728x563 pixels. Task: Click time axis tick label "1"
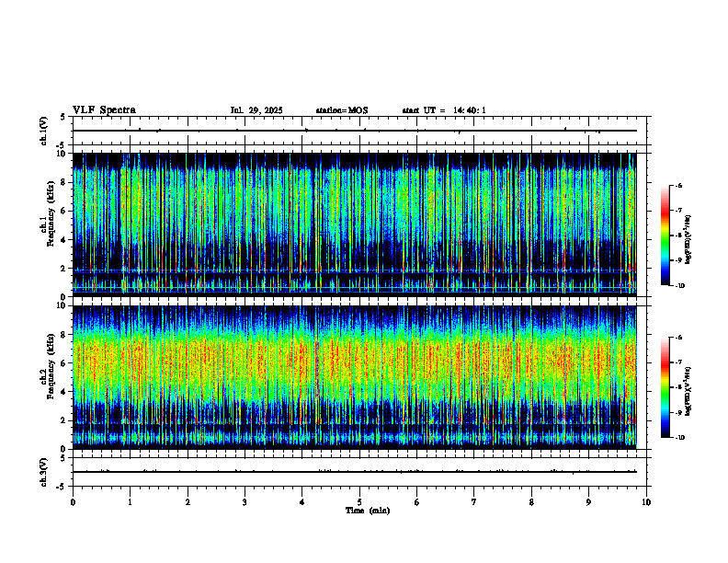130,502
